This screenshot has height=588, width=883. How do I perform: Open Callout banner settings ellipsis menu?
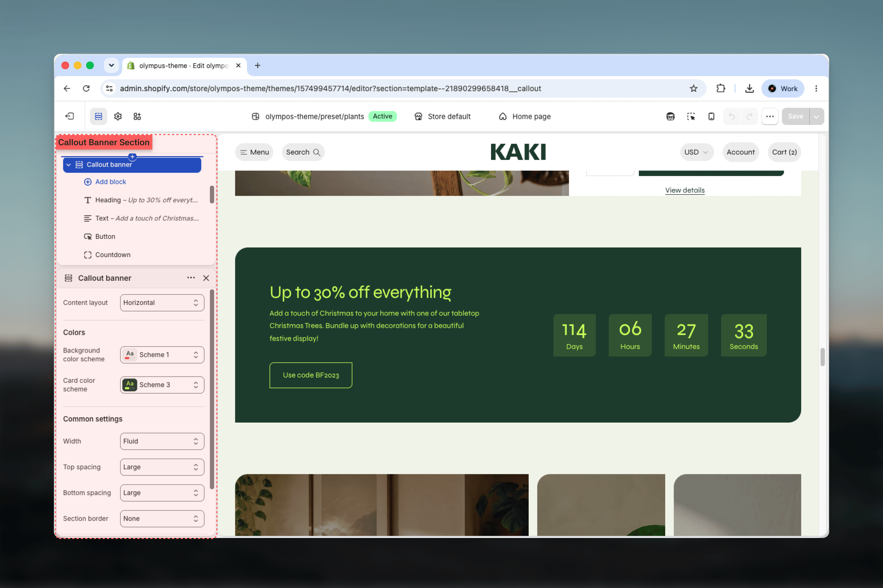click(x=191, y=278)
